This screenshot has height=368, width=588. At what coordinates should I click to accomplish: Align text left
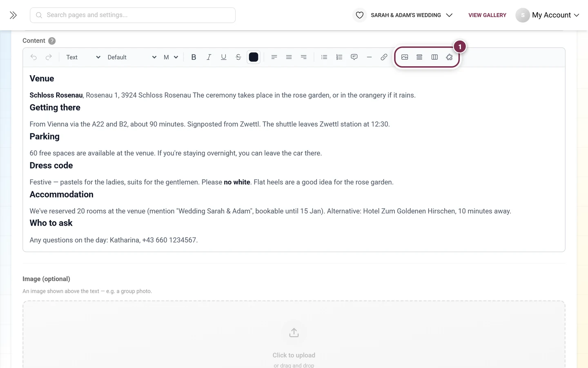click(x=274, y=57)
